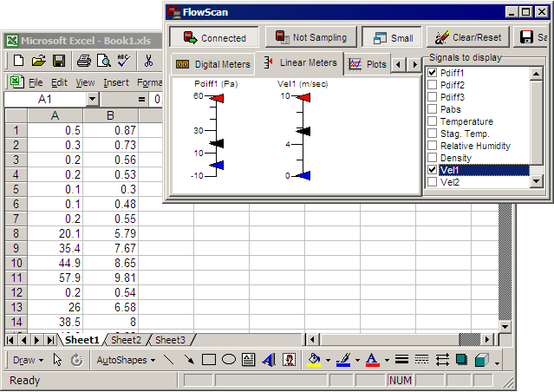Open the Draw dropdown menu
Image resolution: width=554 pixels, height=392 pixels.
pos(29,359)
